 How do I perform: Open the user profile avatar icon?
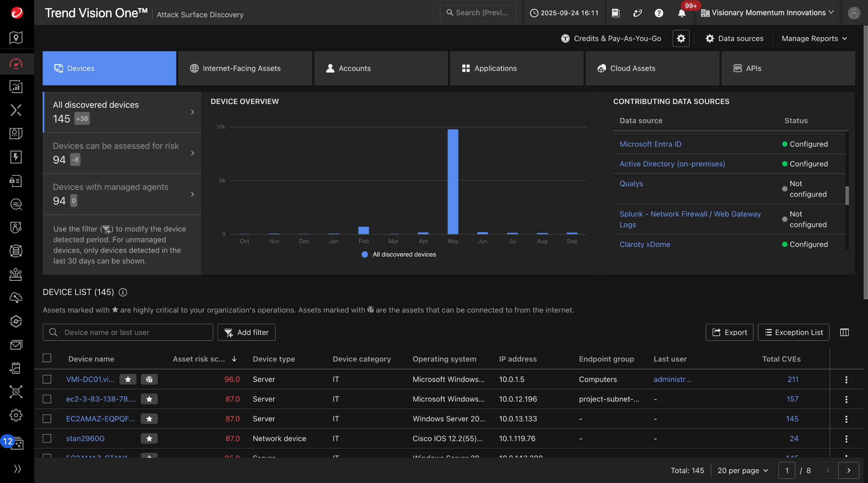(854, 13)
